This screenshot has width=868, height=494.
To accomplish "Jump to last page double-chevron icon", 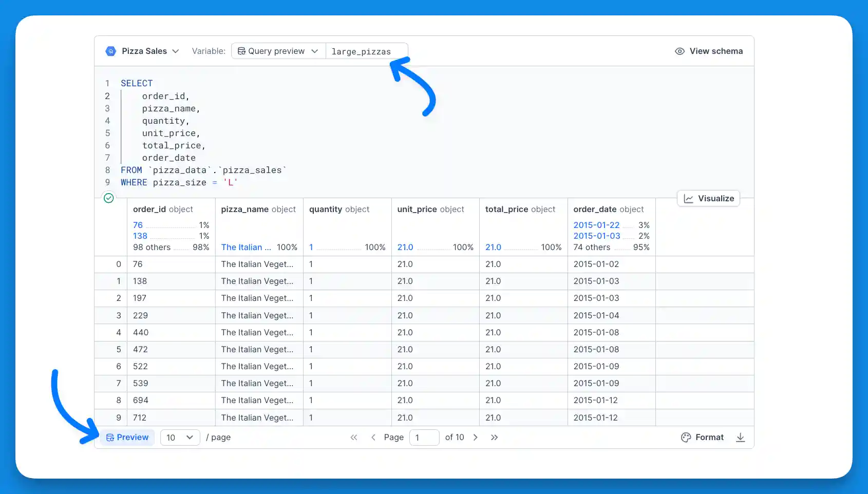I will click(495, 437).
